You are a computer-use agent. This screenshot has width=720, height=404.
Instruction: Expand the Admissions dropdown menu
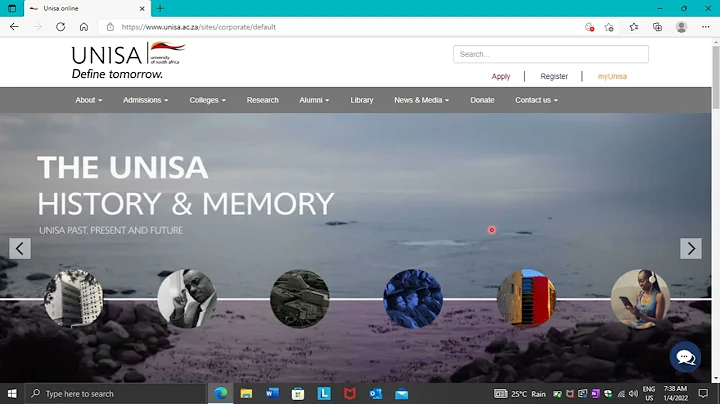(x=146, y=100)
